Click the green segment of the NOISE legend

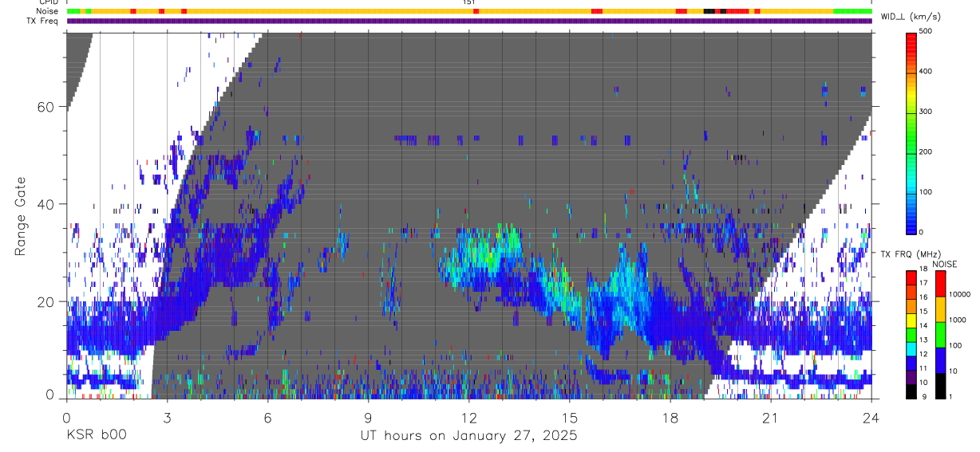point(940,334)
